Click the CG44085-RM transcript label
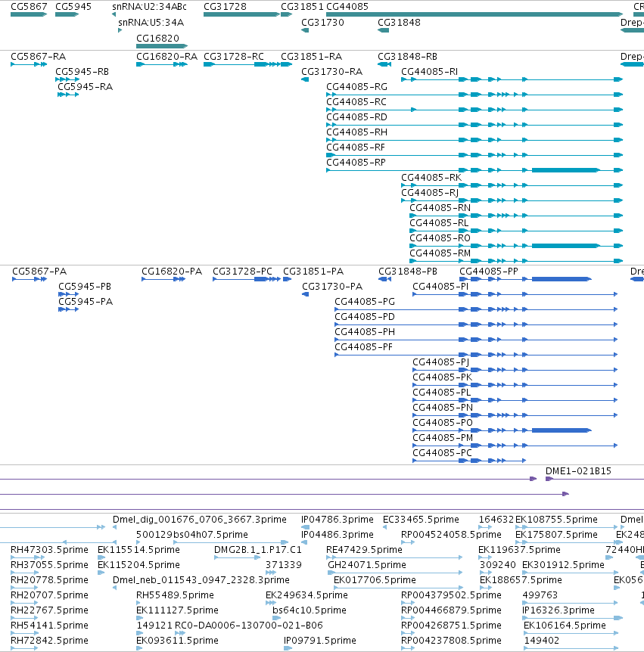Screen dimensions: 644x652 click(440, 253)
